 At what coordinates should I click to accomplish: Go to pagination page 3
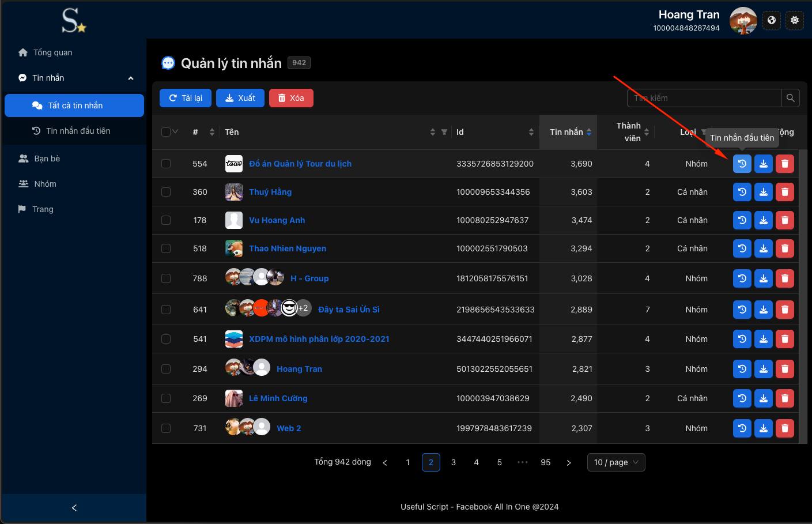pos(454,462)
